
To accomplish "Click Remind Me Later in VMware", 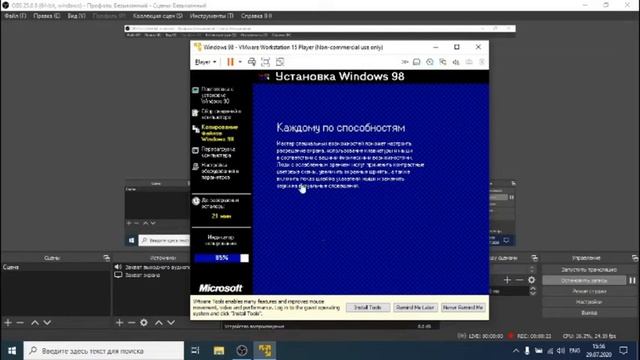I will pos(415,307).
